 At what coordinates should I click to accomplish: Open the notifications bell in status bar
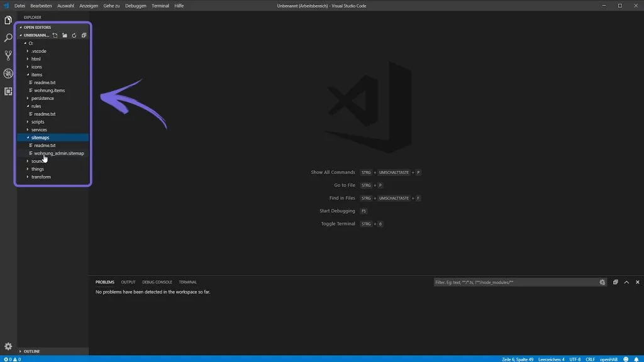pos(636,359)
